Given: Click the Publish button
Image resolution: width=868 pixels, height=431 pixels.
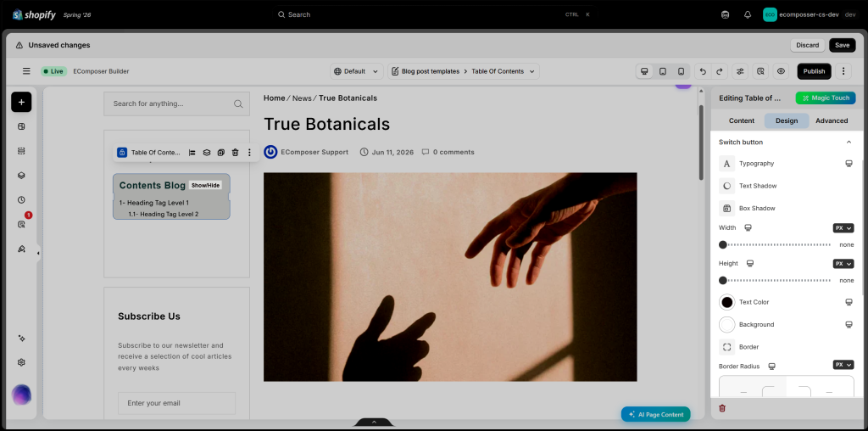Looking at the screenshot, I should pyautogui.click(x=814, y=71).
